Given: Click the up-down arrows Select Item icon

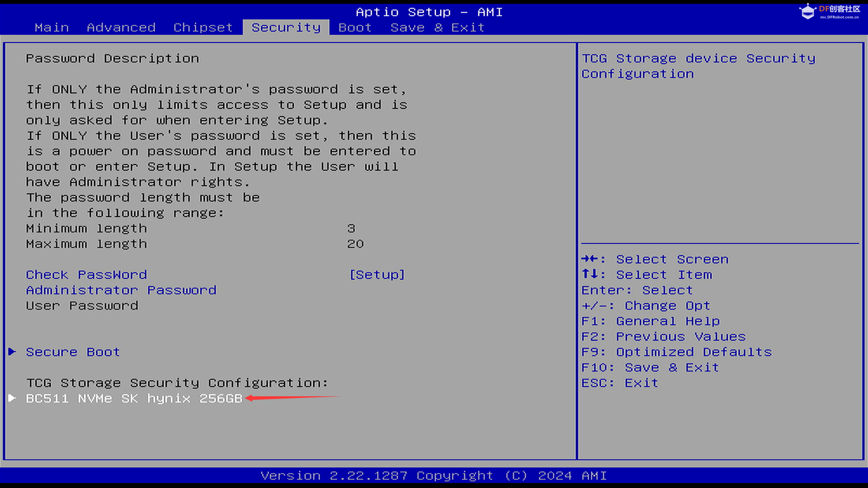Looking at the screenshot, I should click(590, 274).
